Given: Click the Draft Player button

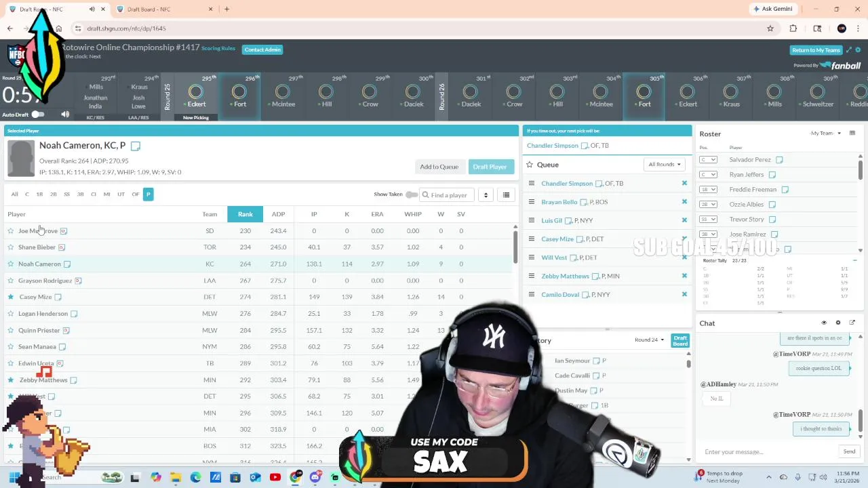Looking at the screenshot, I should click(x=490, y=167).
